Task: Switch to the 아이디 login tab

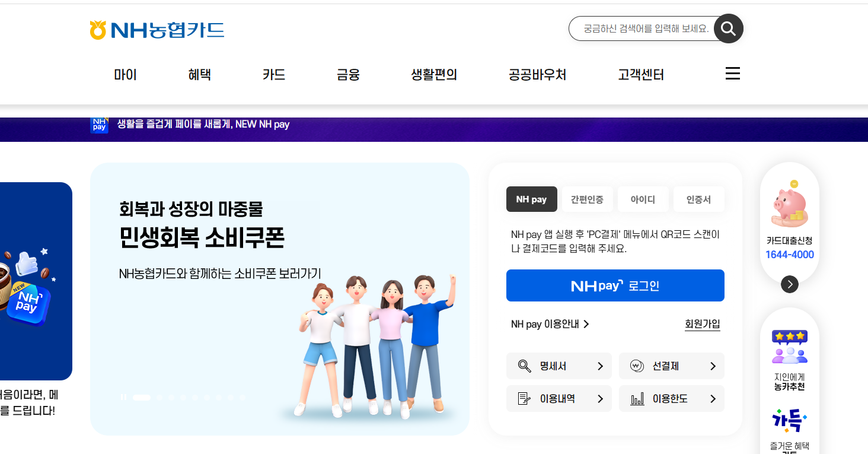Action: [x=643, y=199]
